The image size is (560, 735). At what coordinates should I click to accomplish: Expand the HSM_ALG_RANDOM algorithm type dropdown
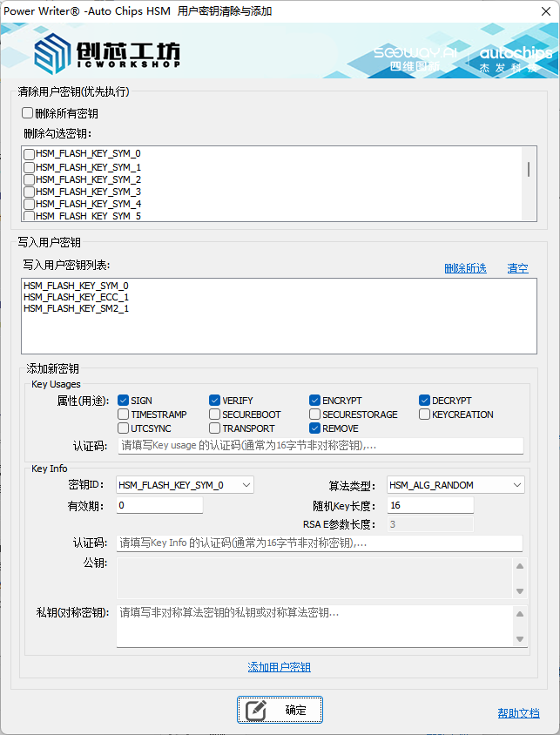coord(516,485)
